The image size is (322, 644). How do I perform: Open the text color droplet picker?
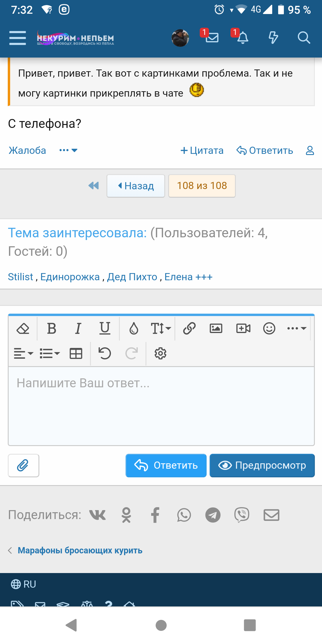[x=134, y=329]
